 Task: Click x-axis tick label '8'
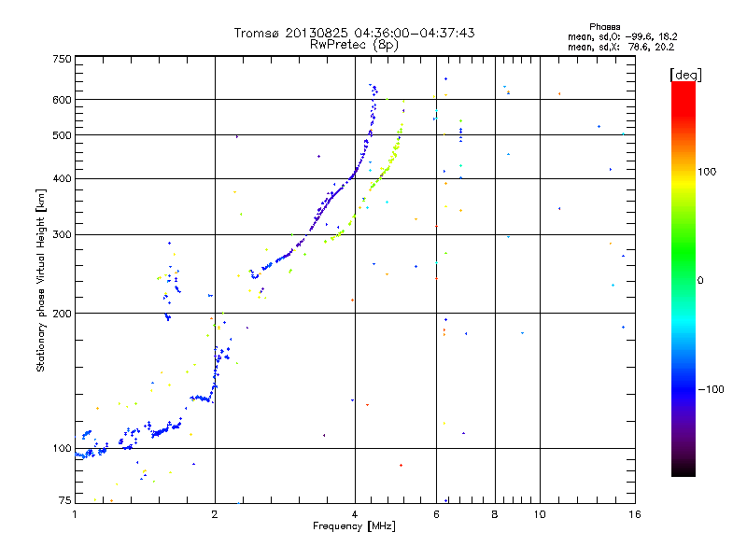click(495, 514)
